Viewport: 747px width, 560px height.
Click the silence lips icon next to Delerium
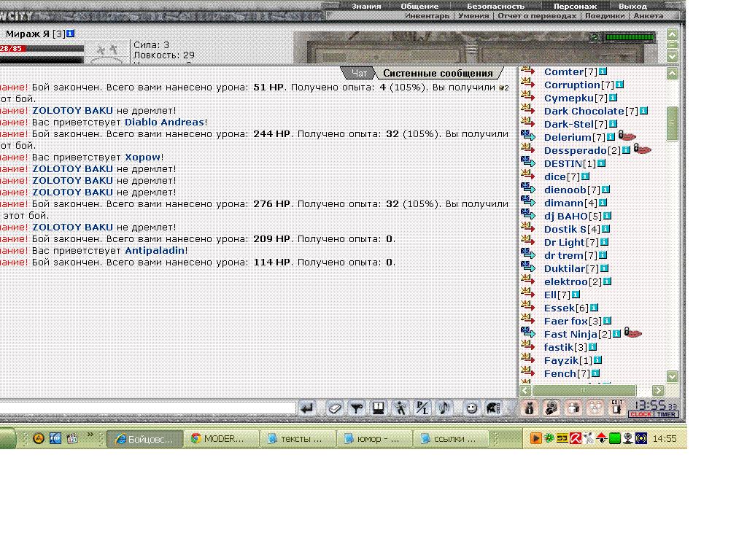pos(627,136)
